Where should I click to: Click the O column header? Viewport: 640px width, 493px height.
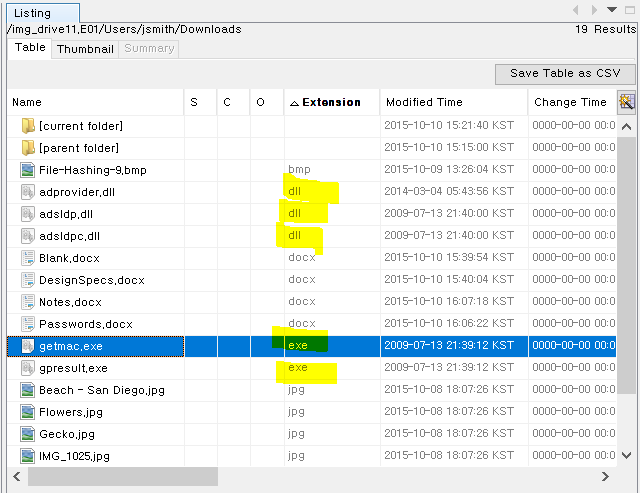point(267,102)
